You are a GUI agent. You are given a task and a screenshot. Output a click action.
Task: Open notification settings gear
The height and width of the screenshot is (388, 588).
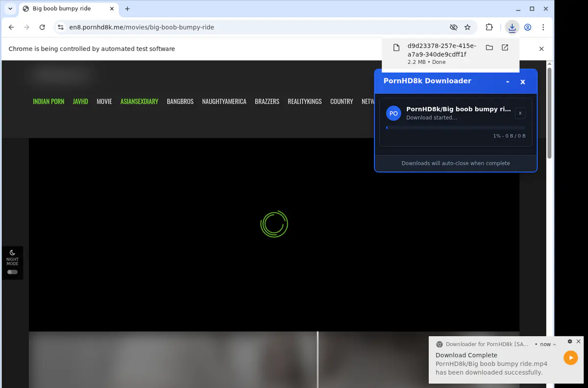click(570, 341)
